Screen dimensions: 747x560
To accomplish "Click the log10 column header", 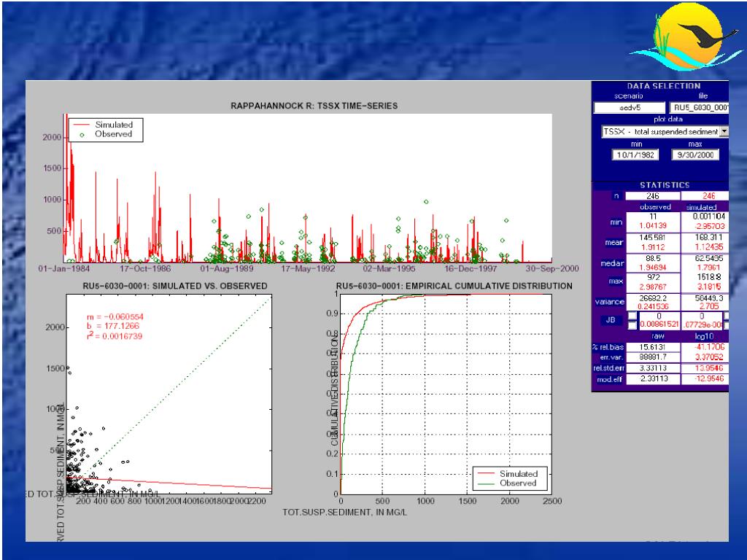I will (704, 336).
